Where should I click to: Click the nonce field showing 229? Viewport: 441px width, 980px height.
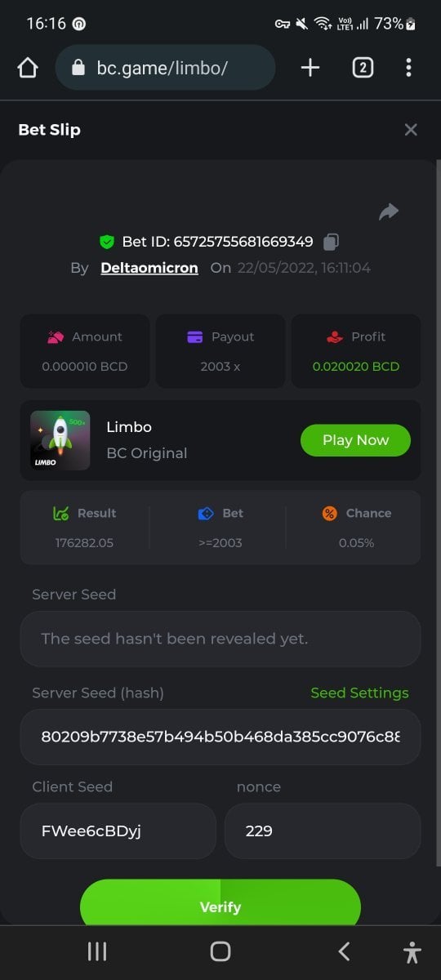click(x=323, y=831)
